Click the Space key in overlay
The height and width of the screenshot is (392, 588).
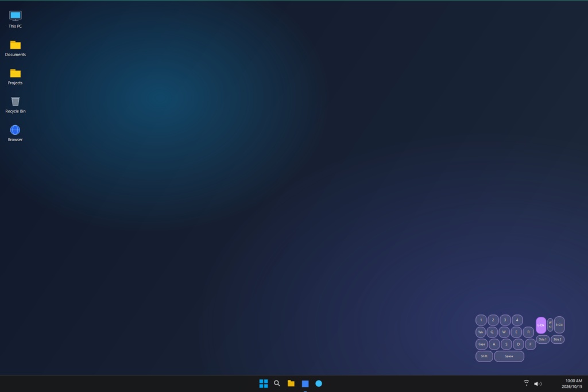(509, 356)
